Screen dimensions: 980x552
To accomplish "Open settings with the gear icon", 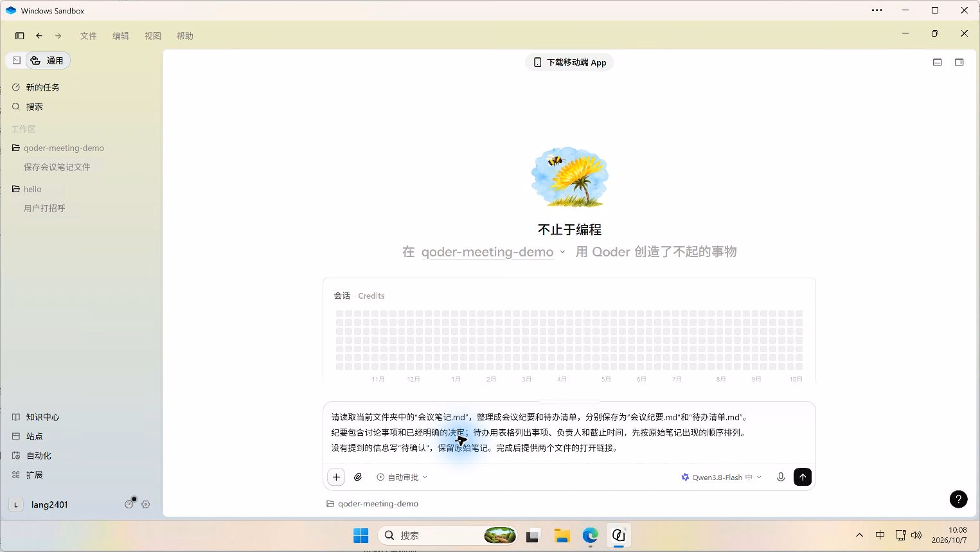I will coord(146,504).
